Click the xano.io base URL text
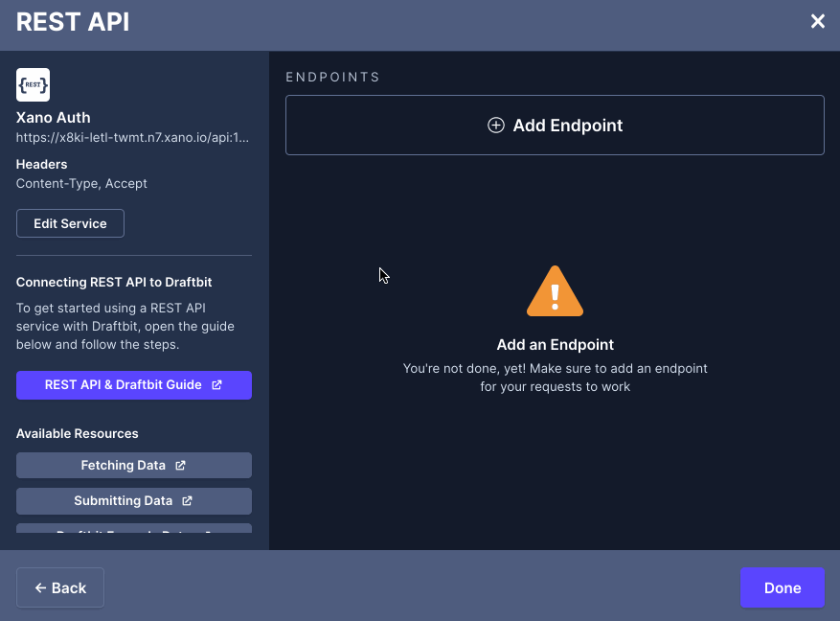 tap(132, 138)
